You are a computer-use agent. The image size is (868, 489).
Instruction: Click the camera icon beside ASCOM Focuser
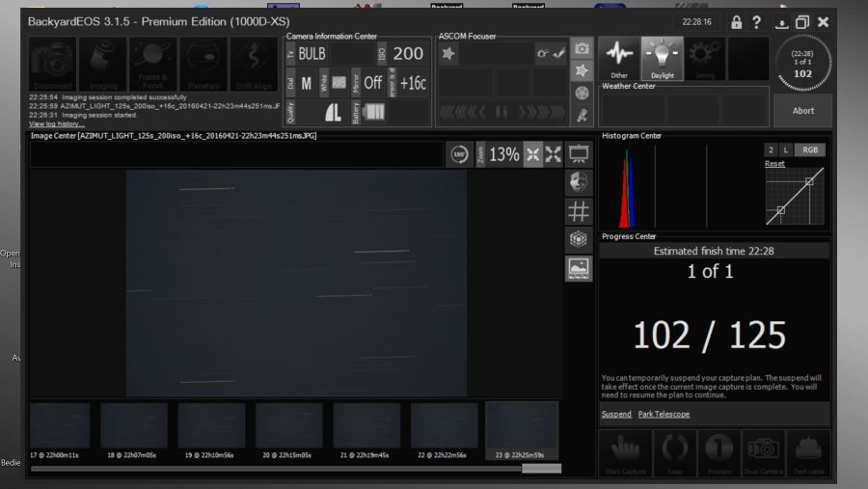(x=582, y=48)
